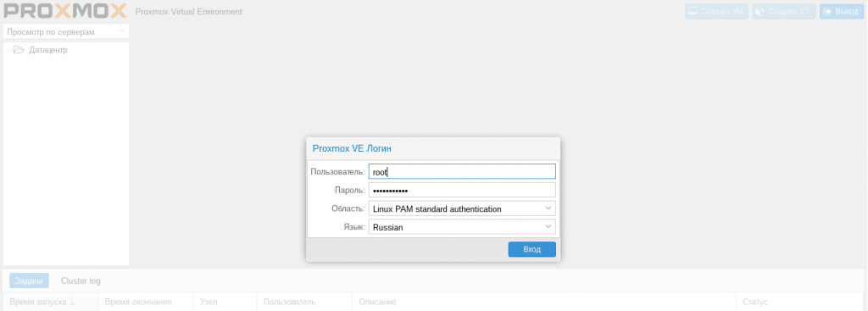Image resolution: width=868 pixels, height=311 pixels.
Task: Click the logout arrow icon on Выход
Action: [x=828, y=11]
